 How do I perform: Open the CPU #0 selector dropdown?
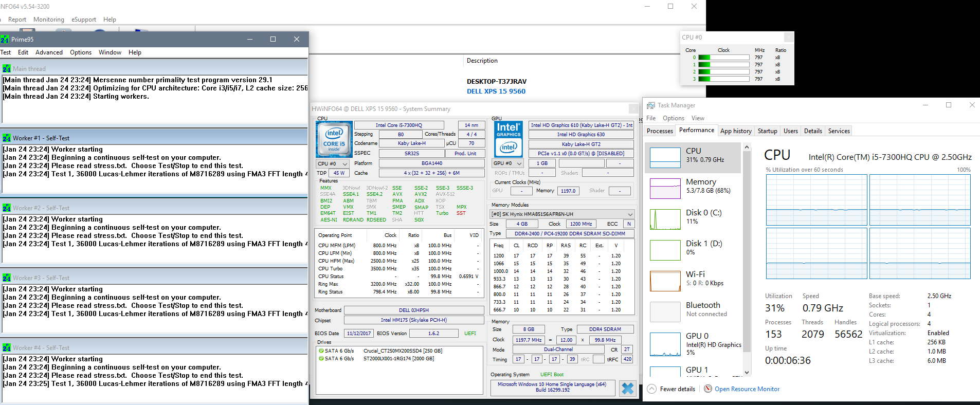click(x=333, y=163)
